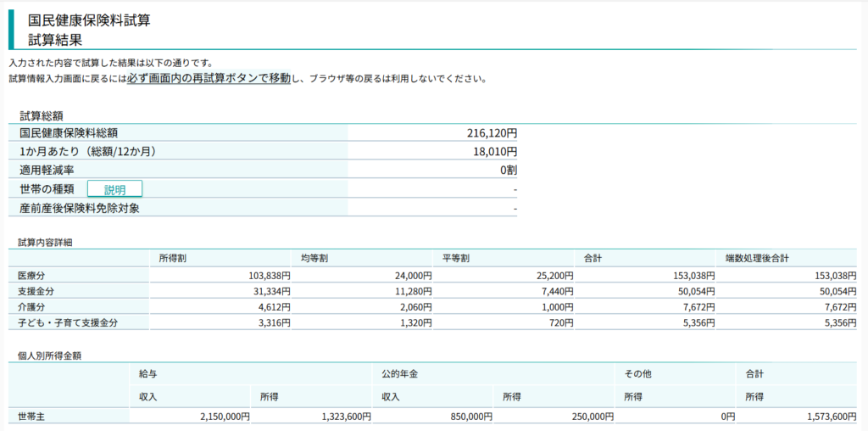This screenshot has height=431, width=868.
Task: Select the 公的年金 収入 value 850,000円
Action: (x=471, y=416)
